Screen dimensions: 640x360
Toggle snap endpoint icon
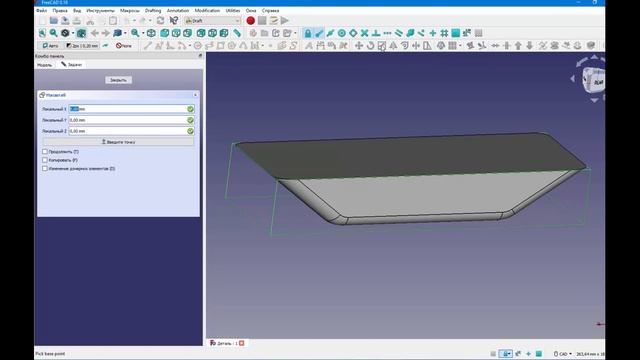[319, 33]
